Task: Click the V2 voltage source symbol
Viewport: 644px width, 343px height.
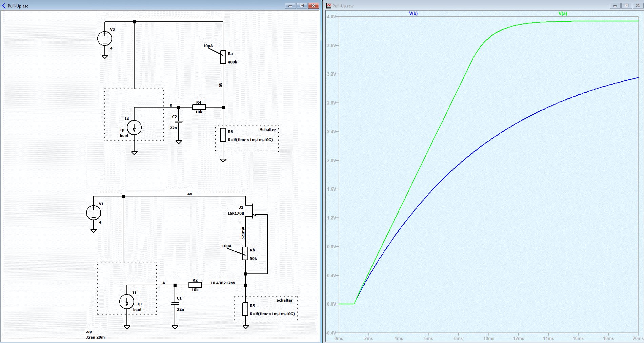Action: 105,38
